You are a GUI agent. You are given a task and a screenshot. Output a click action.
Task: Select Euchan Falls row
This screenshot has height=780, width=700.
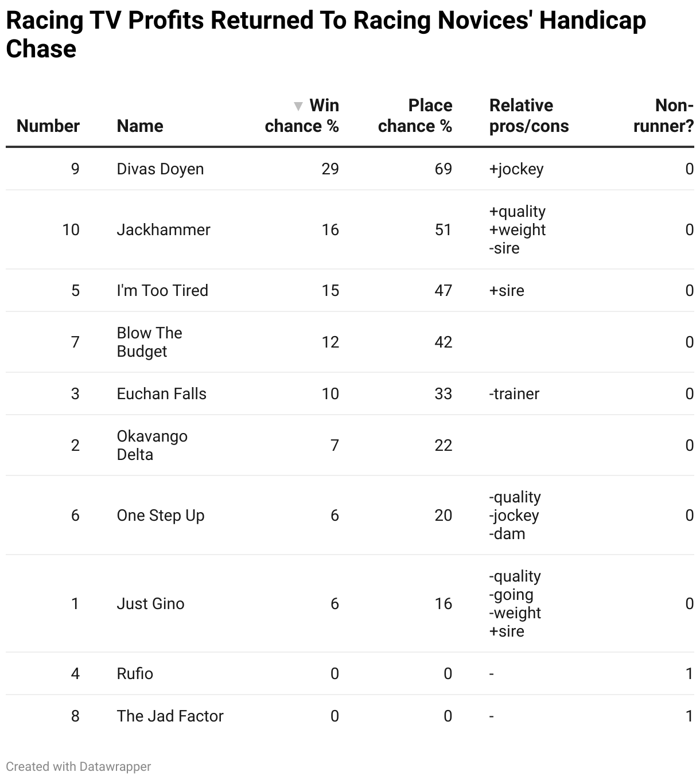click(x=350, y=394)
